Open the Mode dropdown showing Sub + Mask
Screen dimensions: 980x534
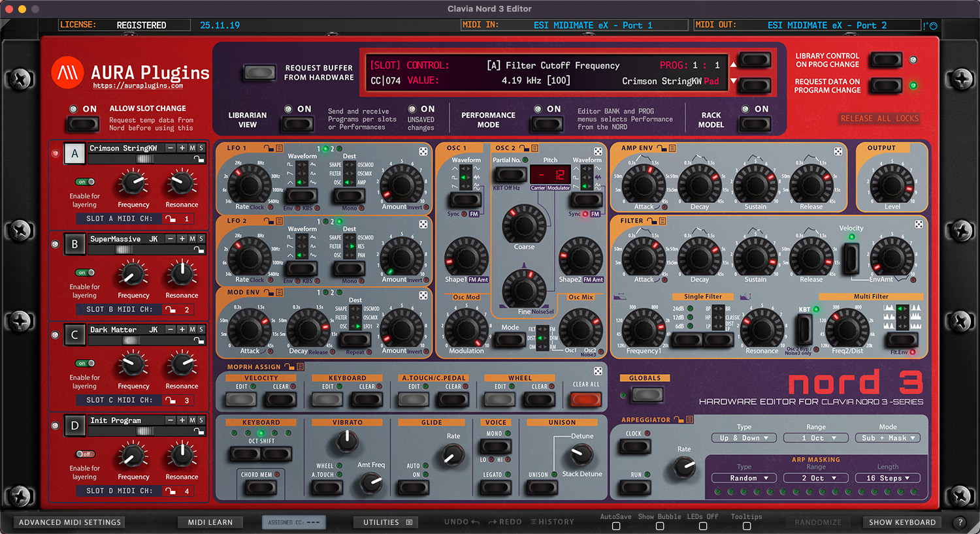pyautogui.click(x=887, y=437)
